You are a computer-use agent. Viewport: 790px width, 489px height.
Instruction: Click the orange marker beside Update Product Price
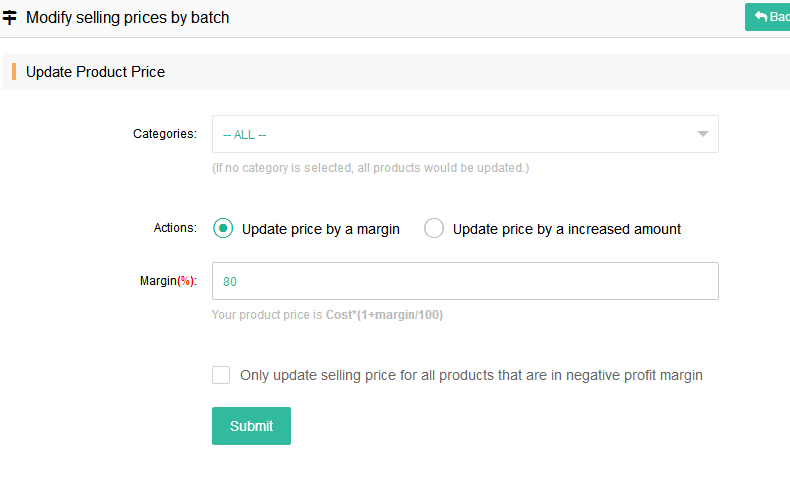[x=14, y=72]
